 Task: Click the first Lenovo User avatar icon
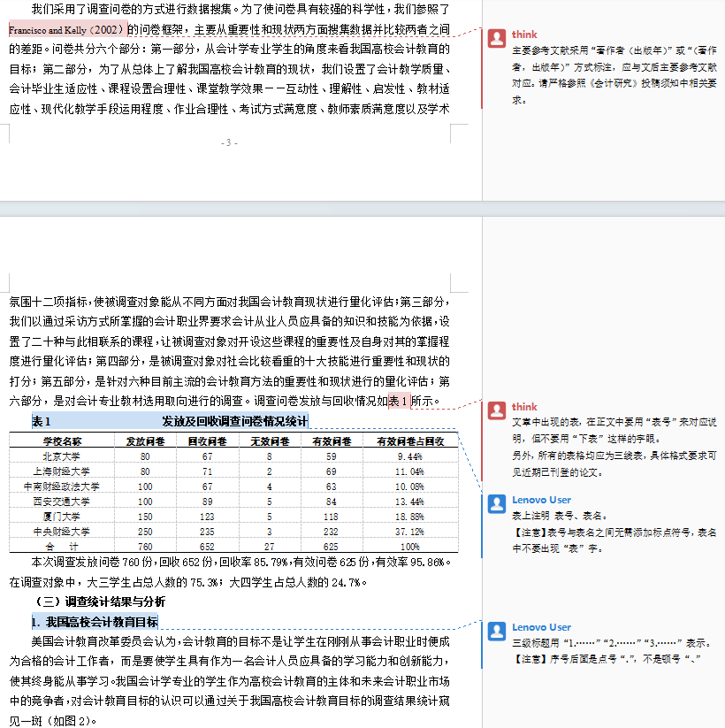[x=497, y=503]
